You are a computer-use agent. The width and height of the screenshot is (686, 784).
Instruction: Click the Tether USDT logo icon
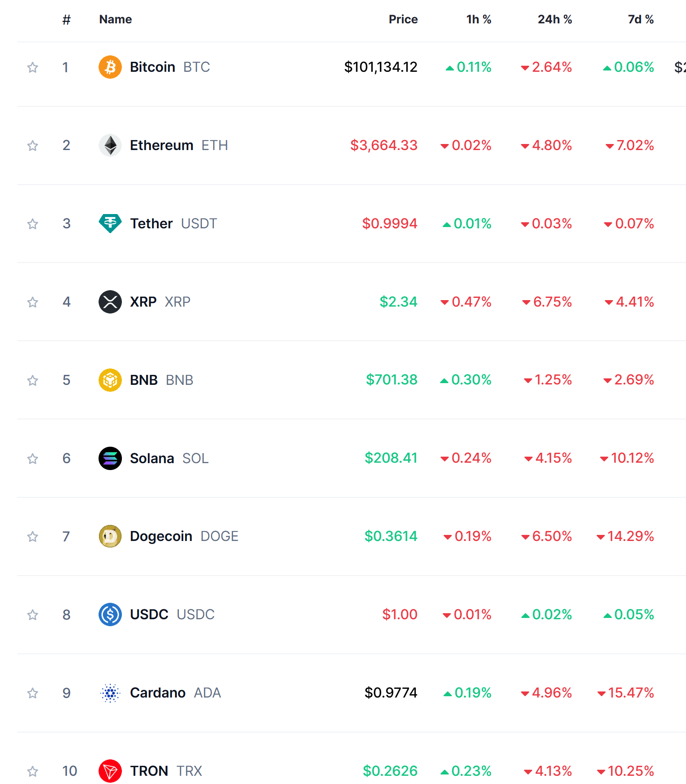click(111, 224)
